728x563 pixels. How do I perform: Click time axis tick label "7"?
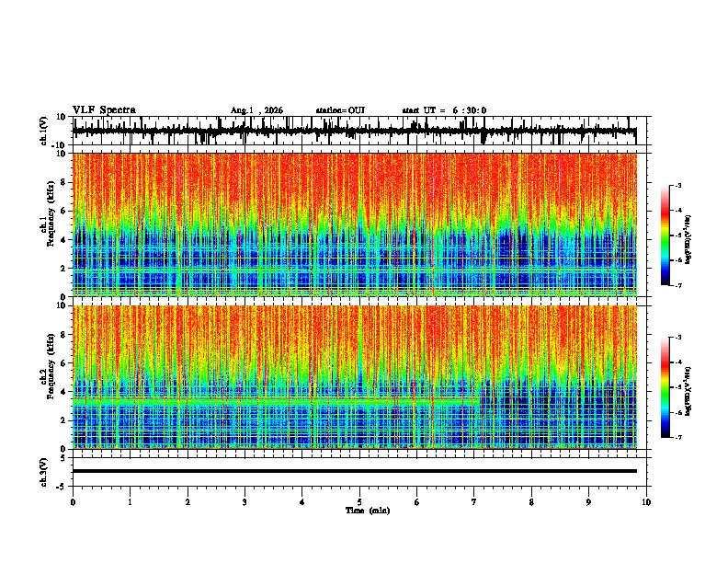tap(474, 502)
